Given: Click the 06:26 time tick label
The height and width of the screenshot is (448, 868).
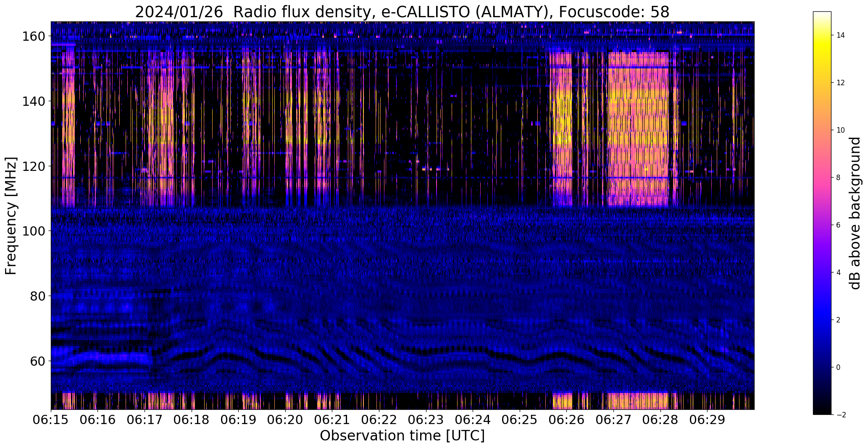Looking at the screenshot, I should (x=566, y=419).
